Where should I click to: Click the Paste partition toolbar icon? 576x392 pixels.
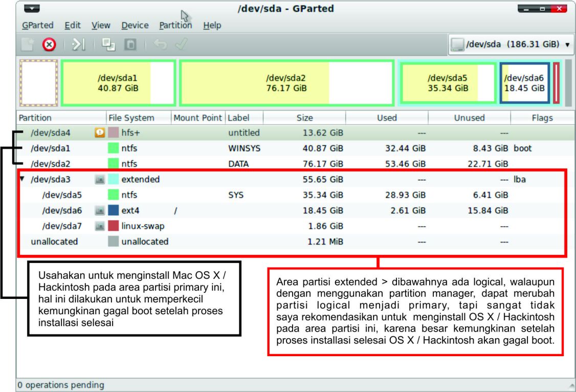coord(130,45)
